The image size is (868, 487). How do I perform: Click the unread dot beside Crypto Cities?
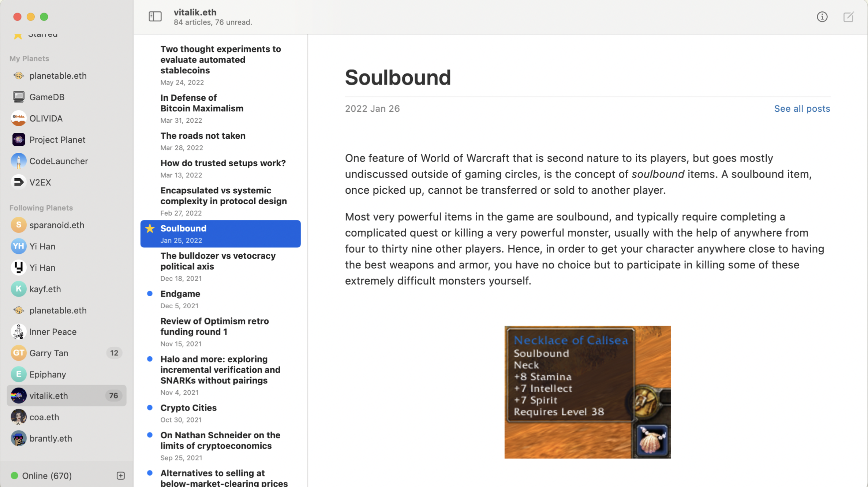150,407
